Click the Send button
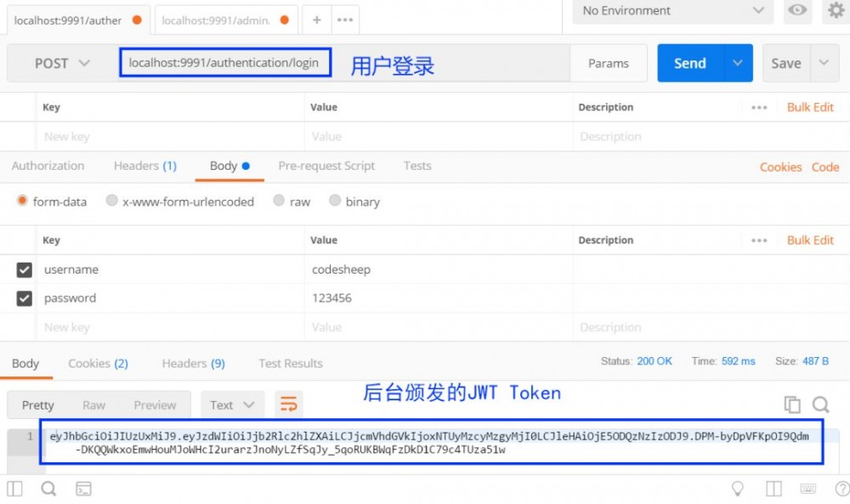Image resolution: width=850 pixels, height=504 pixels. coord(690,62)
